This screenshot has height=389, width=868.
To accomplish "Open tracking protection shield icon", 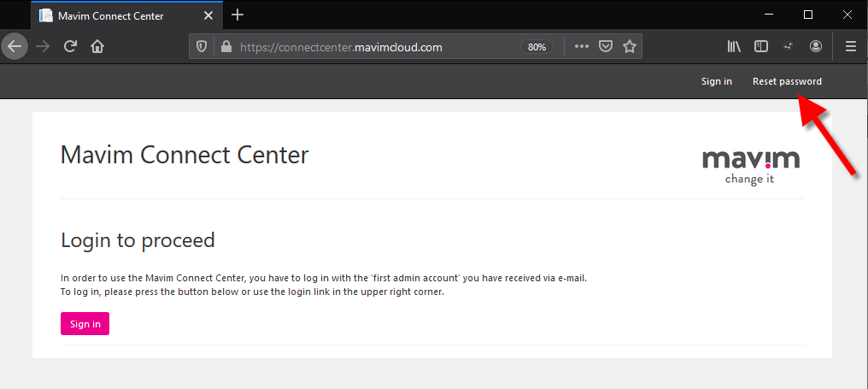I will click(x=202, y=47).
